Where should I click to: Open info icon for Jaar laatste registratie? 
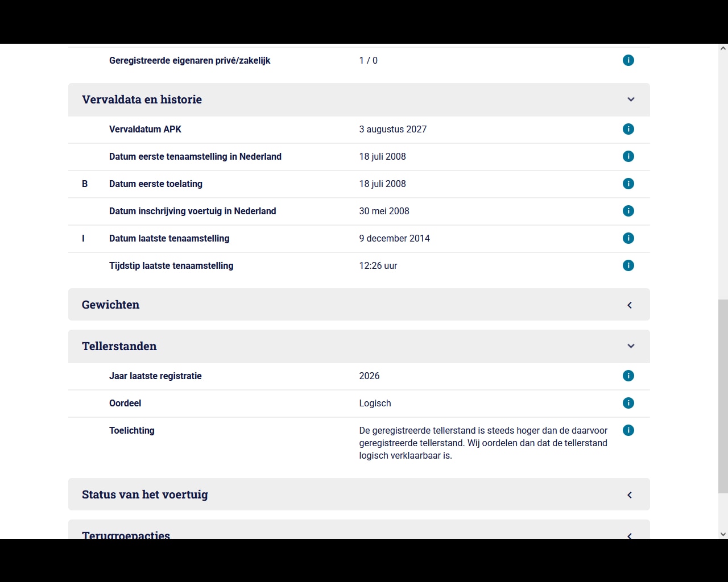tap(628, 376)
